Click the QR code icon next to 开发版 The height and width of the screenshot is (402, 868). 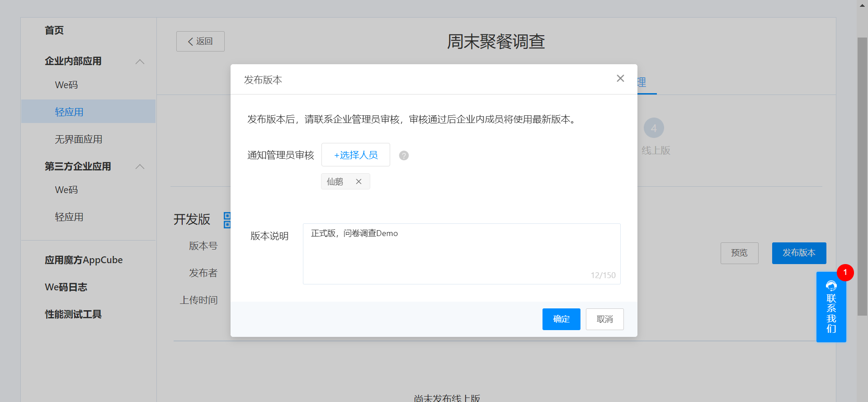(x=227, y=220)
